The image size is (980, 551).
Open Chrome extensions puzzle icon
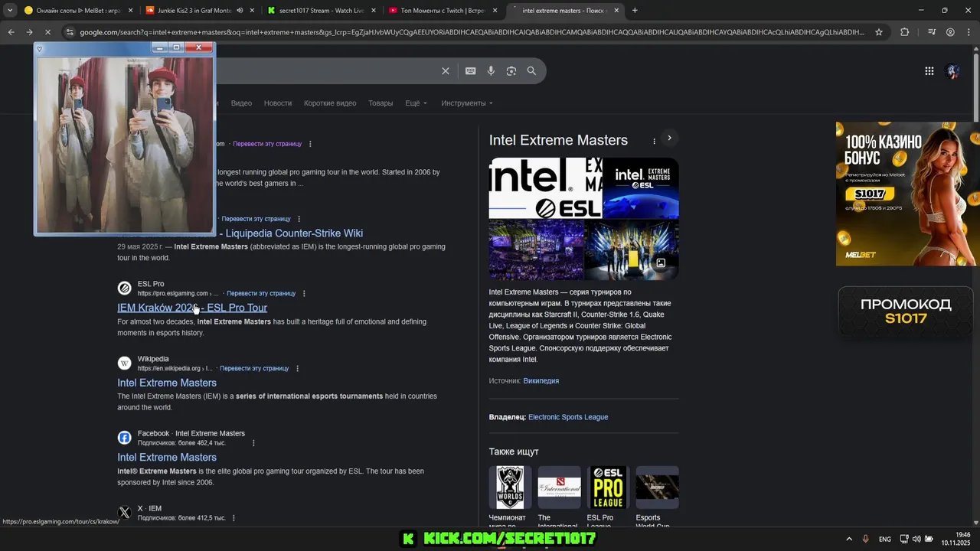click(904, 32)
